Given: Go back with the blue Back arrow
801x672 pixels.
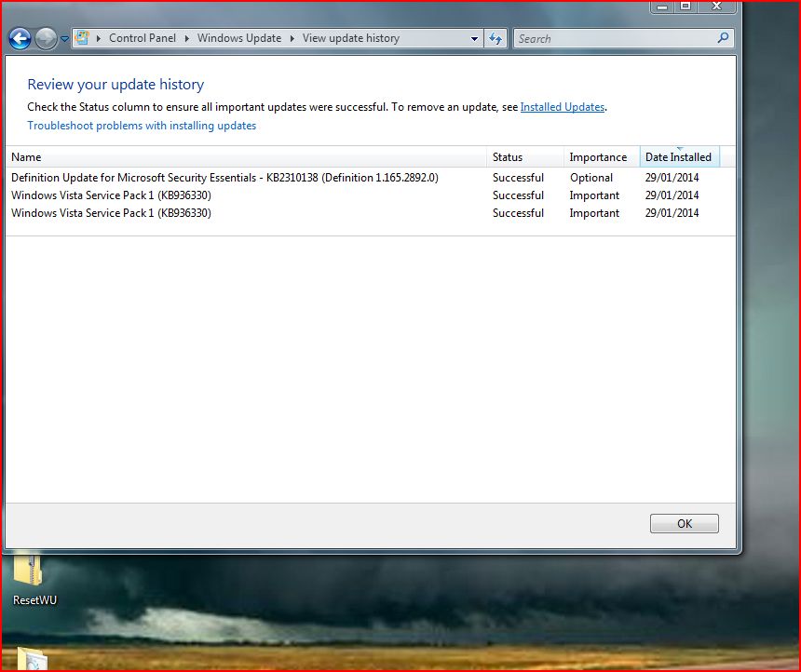Looking at the screenshot, I should pyautogui.click(x=20, y=38).
